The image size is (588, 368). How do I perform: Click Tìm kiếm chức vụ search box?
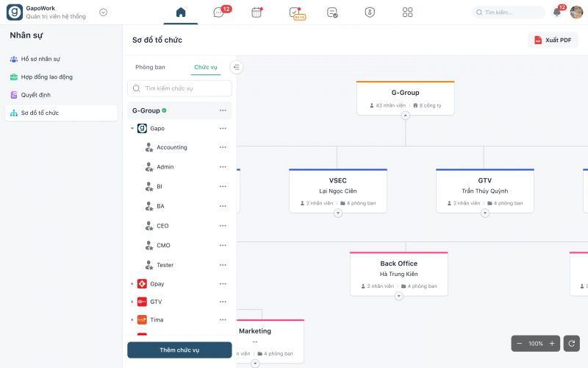point(179,88)
